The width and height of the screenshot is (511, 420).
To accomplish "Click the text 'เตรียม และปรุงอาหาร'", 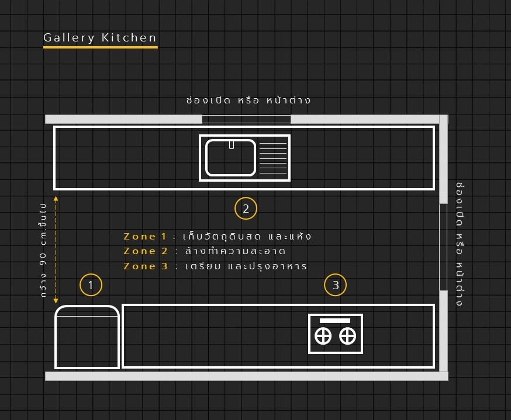I will coord(246,266).
